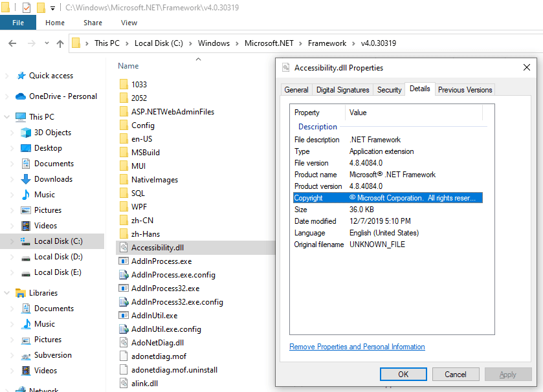Select the AddInUtil.exe file
This screenshot has height=392, width=543.
click(155, 316)
